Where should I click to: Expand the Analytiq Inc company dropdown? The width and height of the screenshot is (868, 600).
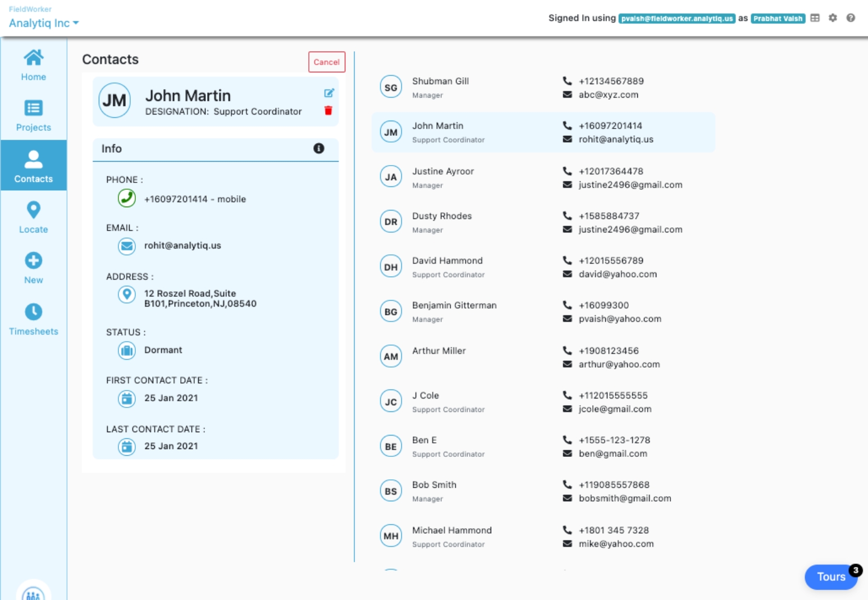[x=44, y=23]
